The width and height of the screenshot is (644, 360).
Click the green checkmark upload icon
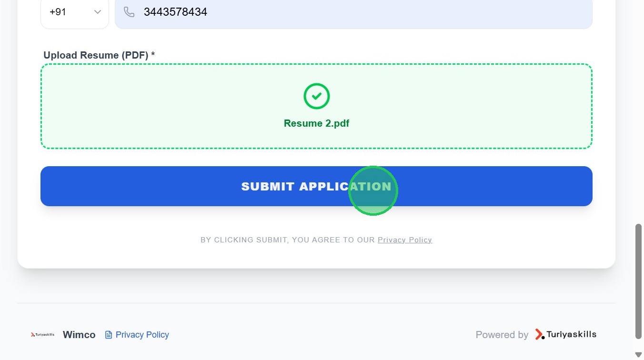(317, 96)
